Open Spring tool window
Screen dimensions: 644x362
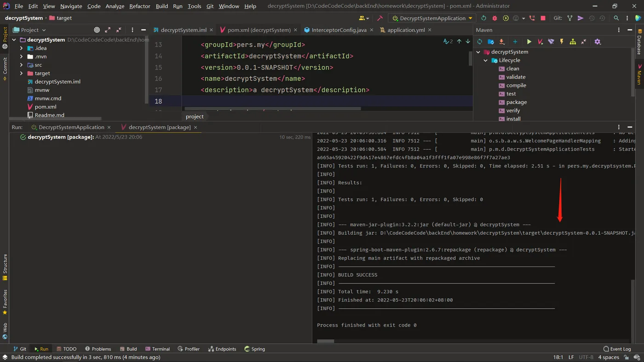coord(255,349)
